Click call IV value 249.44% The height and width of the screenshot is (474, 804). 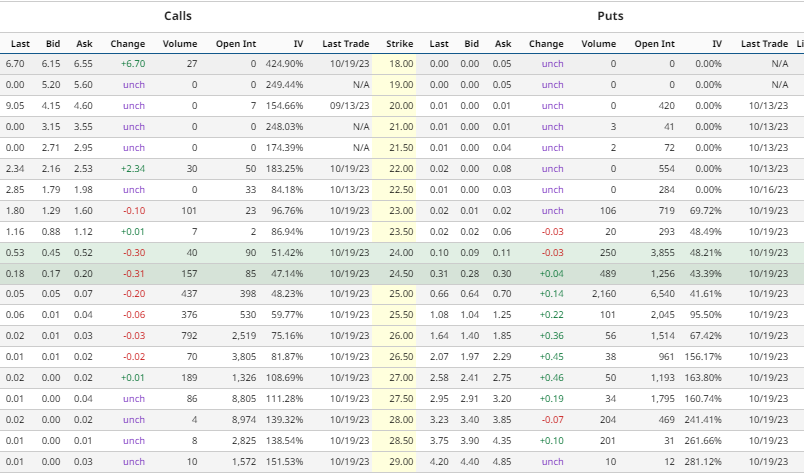284,85
